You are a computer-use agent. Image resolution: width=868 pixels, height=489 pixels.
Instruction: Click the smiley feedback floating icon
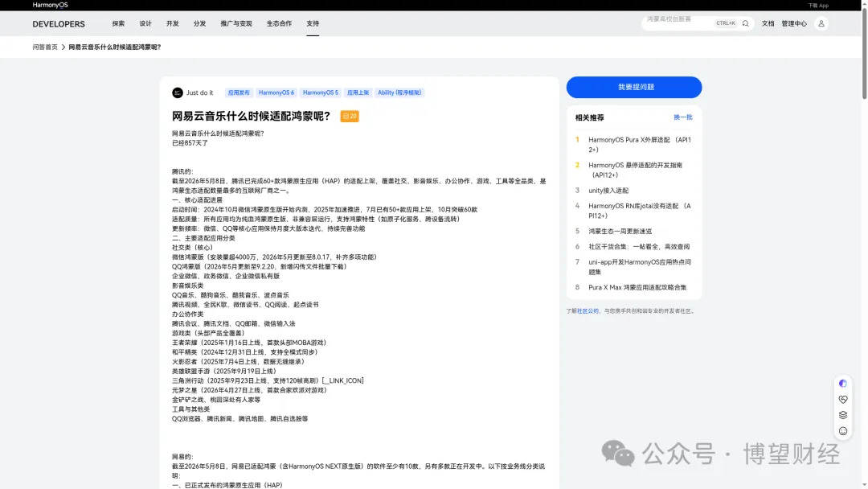pos(842,431)
